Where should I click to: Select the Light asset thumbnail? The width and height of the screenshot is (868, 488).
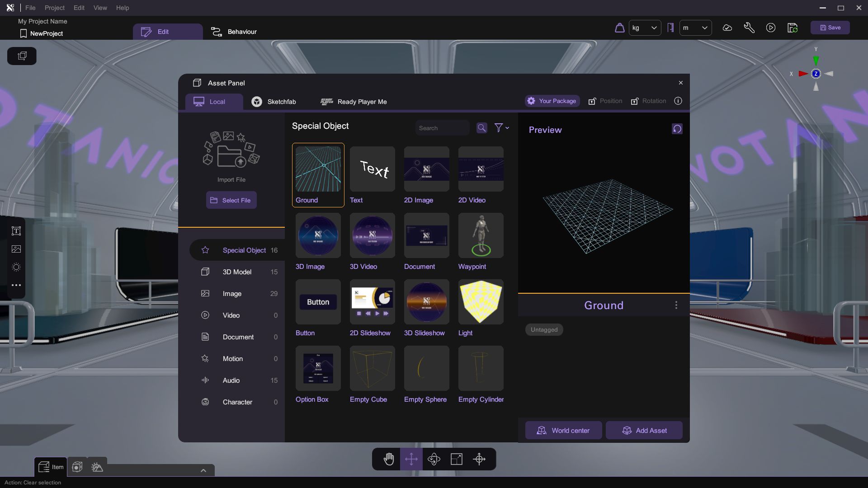[481, 302]
